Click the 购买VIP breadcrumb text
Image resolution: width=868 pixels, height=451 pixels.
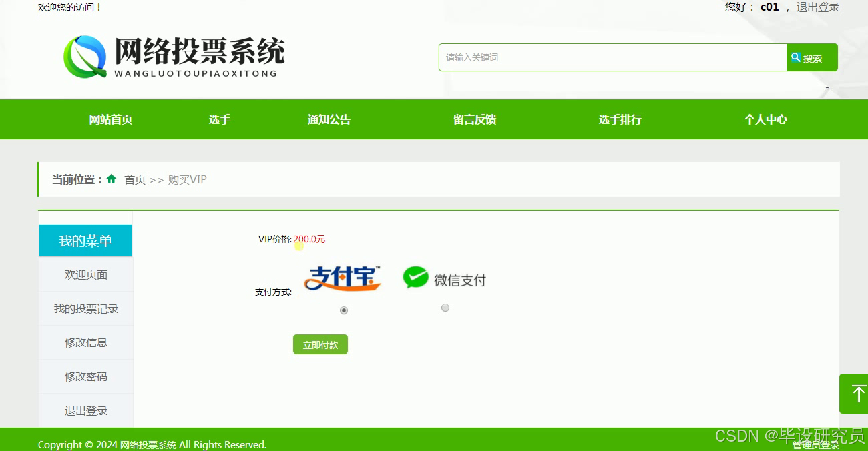coord(188,179)
